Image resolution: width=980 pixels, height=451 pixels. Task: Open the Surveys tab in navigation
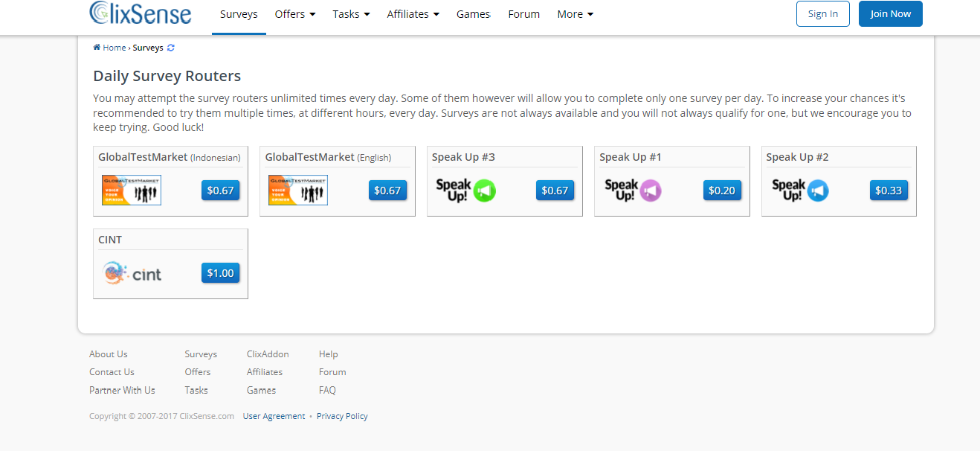point(239,14)
